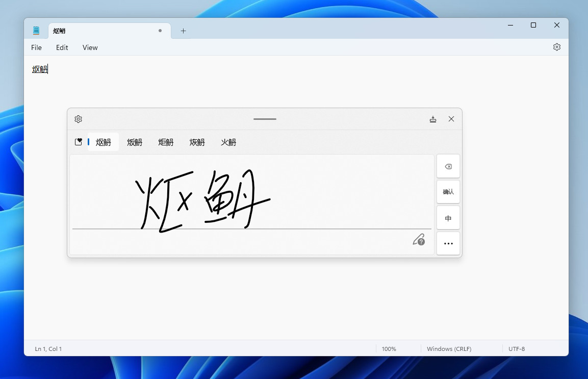Click the pen help icon
The width and height of the screenshot is (588, 379).
coord(419,240)
